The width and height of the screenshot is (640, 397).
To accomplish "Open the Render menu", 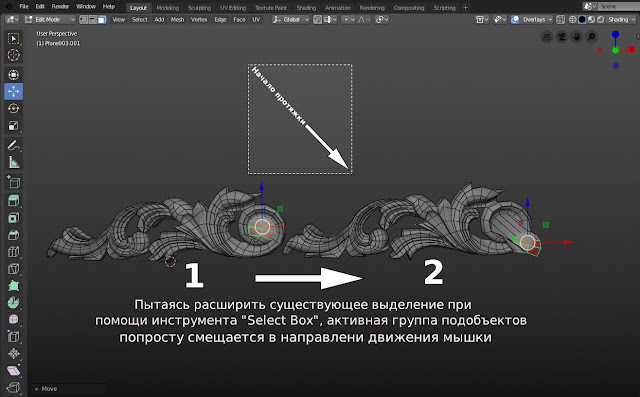I will coord(60,7).
